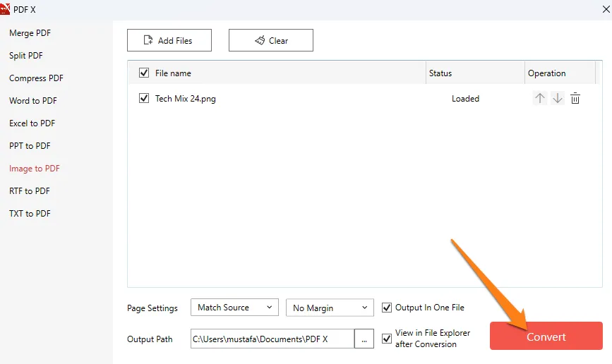Screen dimensions: 612x364
Task: Select the Tech Mix 24.png file name
Action: click(186, 98)
